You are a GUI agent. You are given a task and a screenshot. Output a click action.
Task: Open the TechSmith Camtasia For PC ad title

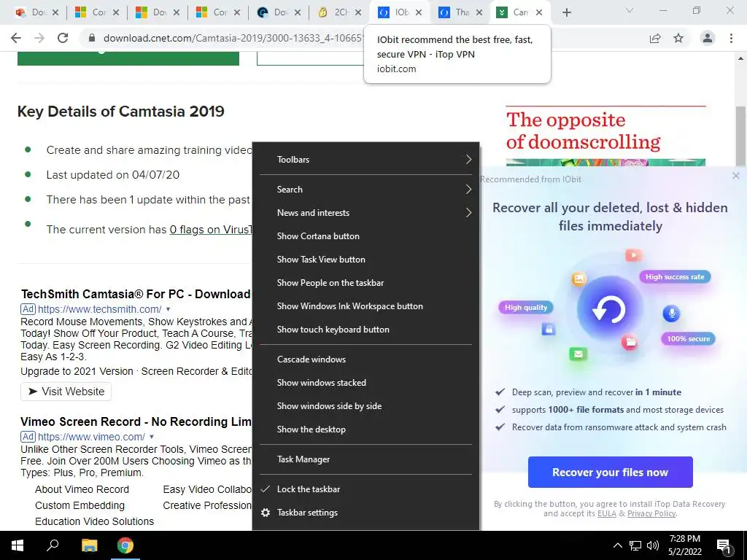pyautogui.click(x=136, y=294)
